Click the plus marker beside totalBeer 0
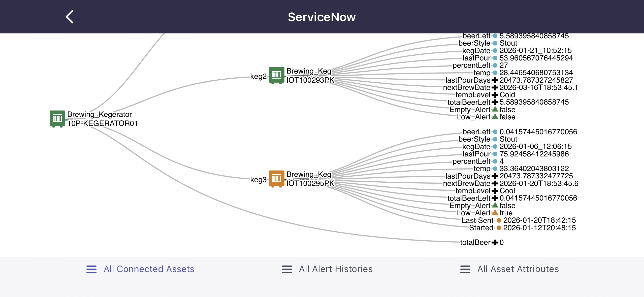Screen dimensions: 644x297 (x=495, y=242)
